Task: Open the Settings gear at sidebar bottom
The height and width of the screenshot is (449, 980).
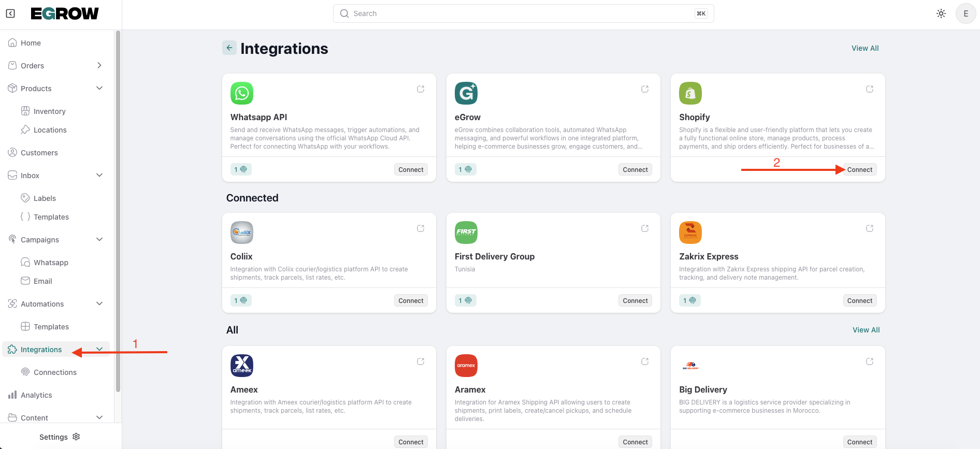Action: tap(76, 437)
